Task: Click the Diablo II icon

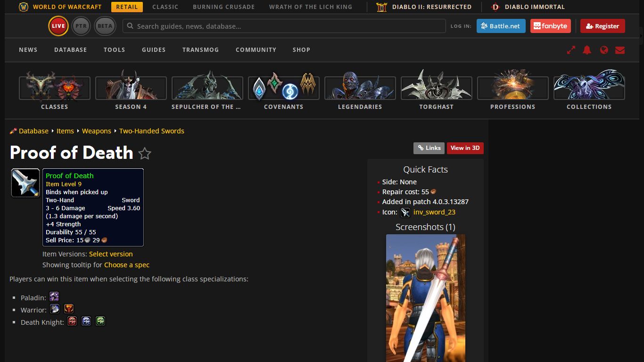Action: 381,7
